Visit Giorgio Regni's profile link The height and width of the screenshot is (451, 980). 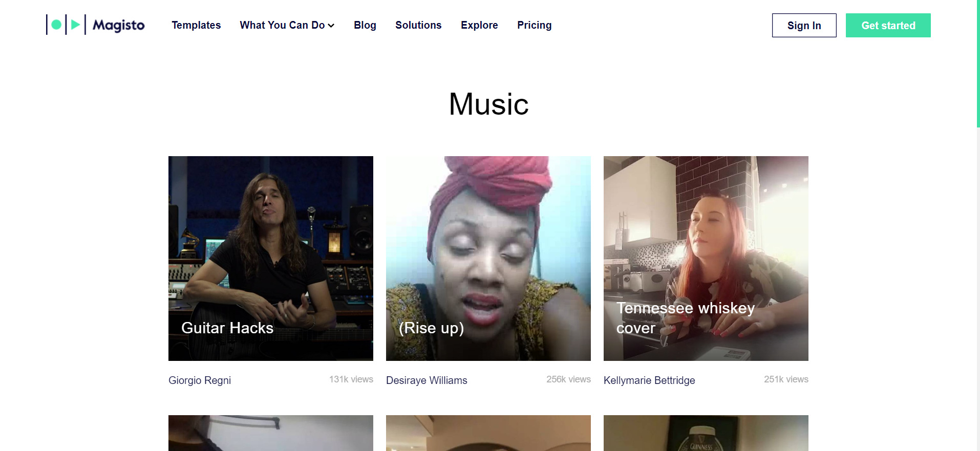[200, 380]
